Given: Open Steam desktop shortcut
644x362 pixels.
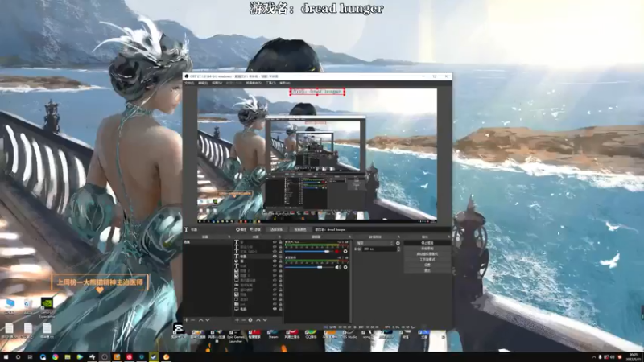Looking at the screenshot, I should (x=273, y=334).
